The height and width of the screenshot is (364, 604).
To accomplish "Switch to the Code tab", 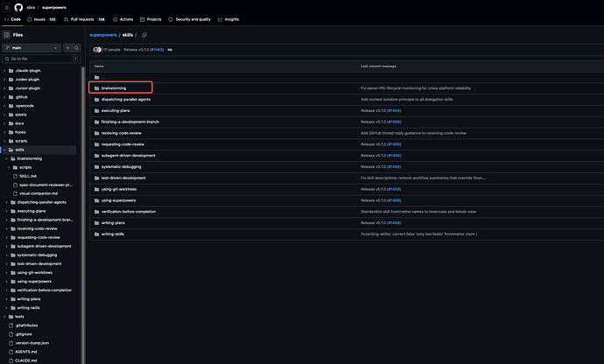I will [12, 19].
